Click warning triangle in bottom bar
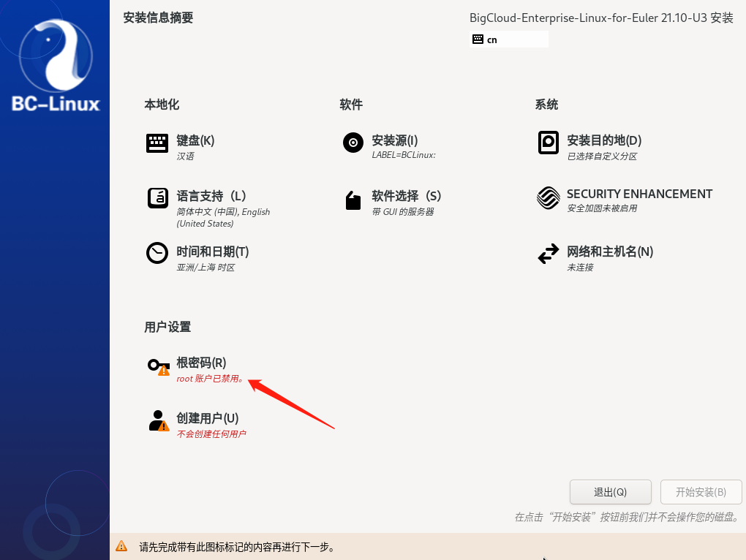The height and width of the screenshot is (560, 746). click(x=121, y=545)
